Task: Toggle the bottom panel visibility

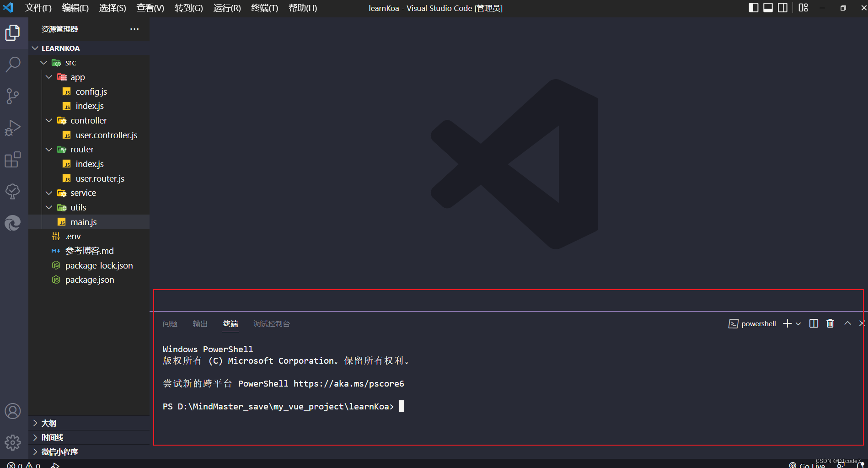Action: coord(768,8)
